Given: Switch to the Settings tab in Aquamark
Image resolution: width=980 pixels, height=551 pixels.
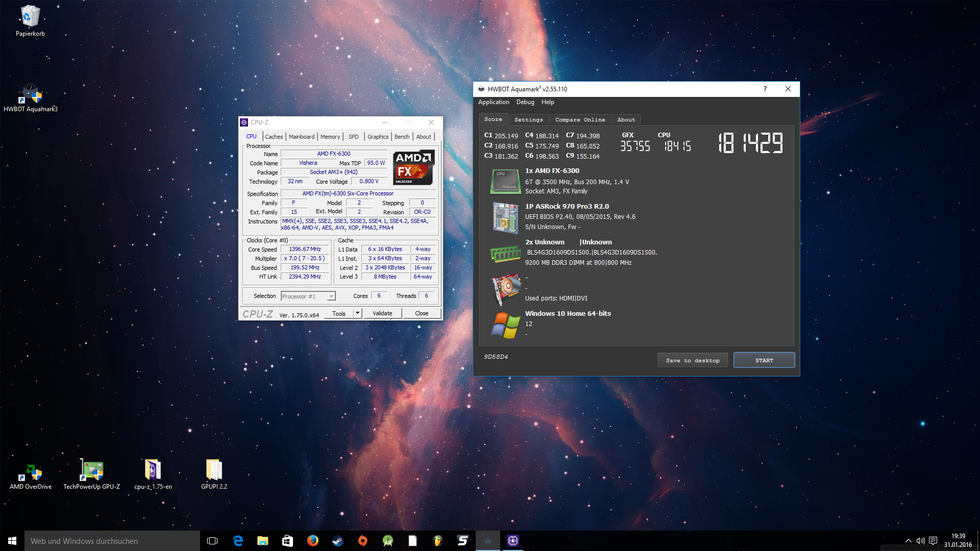Looking at the screenshot, I should point(528,119).
